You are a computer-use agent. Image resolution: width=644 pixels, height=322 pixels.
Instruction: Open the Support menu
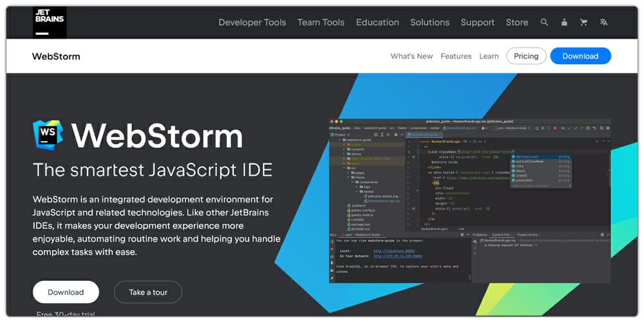[x=477, y=23]
